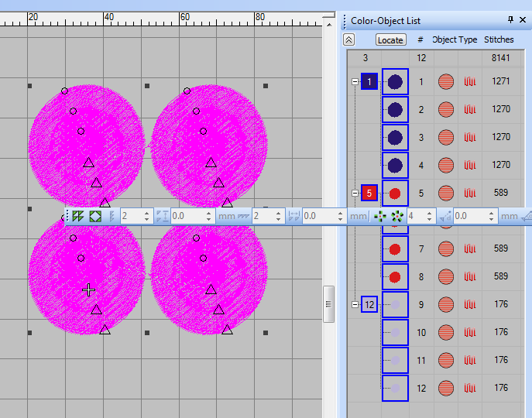532x418 pixels.
Task: Collapse the color 12 group
Action: (x=355, y=304)
